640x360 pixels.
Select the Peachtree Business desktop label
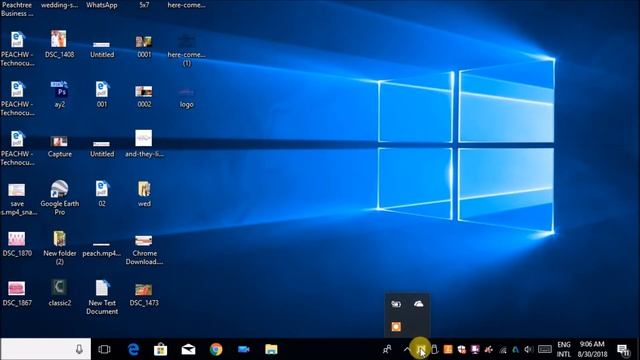(17, 9)
